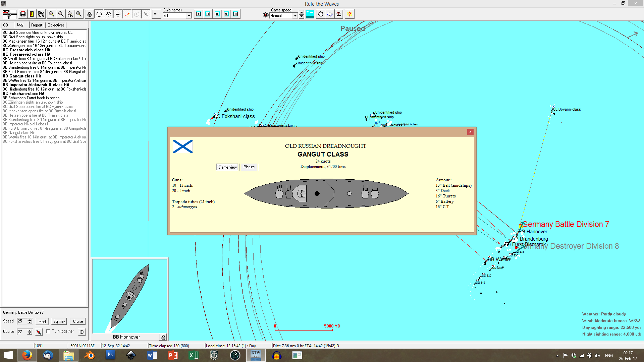Click the German flag icon in toolbar
This screenshot has height=362, width=644.
[x=9, y=14]
